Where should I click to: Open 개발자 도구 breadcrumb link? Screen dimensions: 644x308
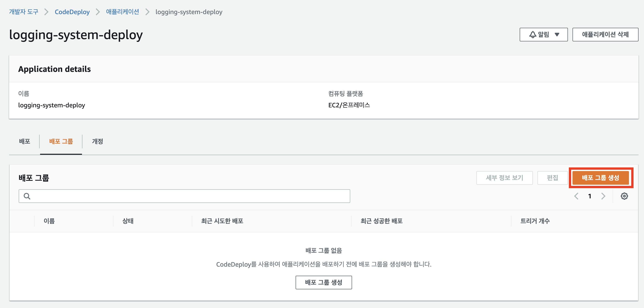click(24, 12)
